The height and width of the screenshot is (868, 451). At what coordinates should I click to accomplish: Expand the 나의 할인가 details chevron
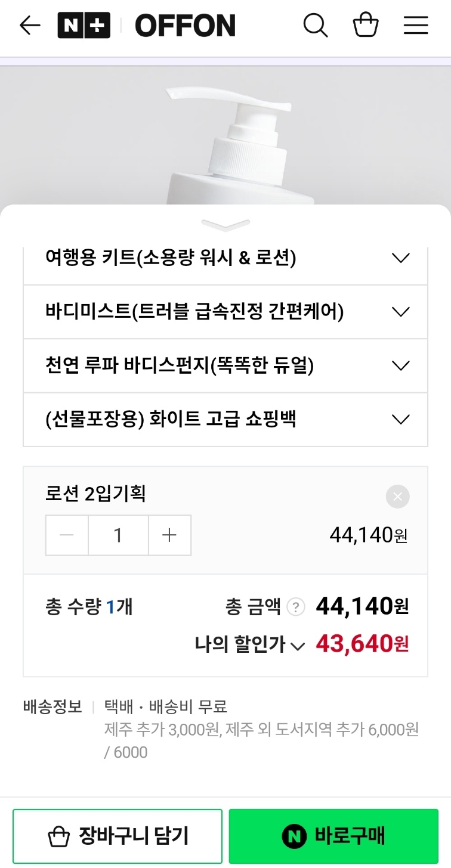tap(297, 646)
